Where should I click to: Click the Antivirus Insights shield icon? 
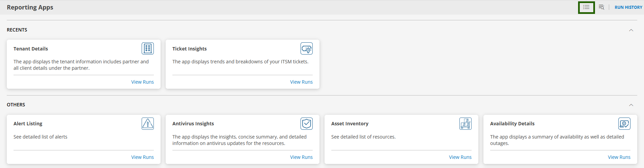tap(307, 124)
